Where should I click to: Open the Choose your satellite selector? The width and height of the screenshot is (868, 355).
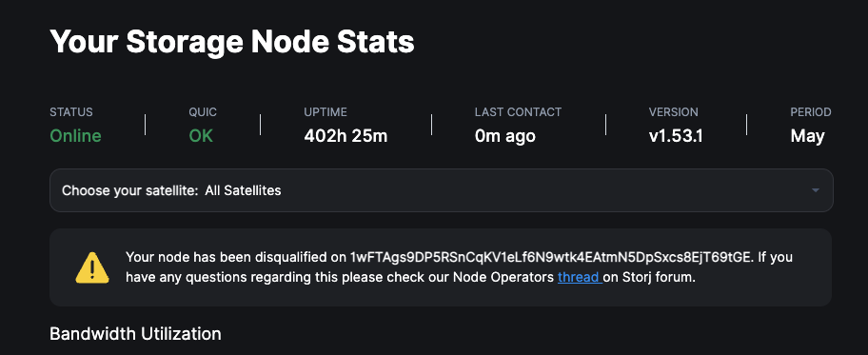click(x=442, y=190)
